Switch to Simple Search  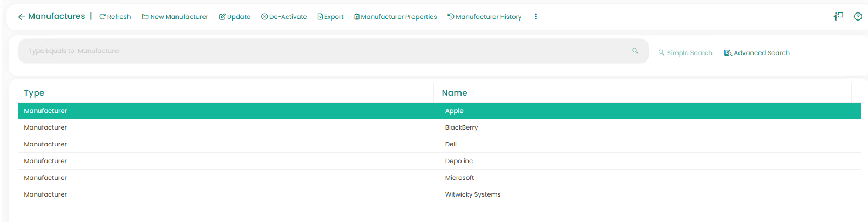pos(685,53)
